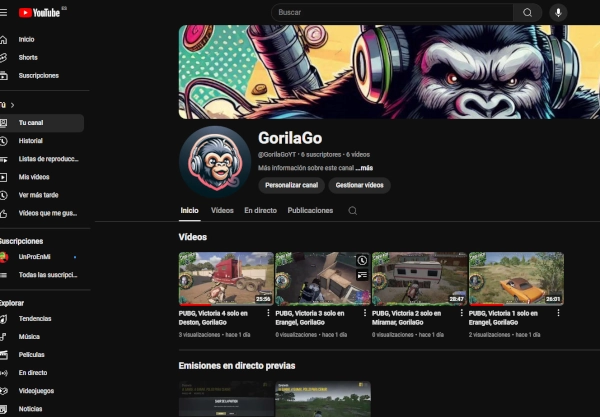Open three-dot menu for Victoria 4 video
The image size is (600, 417).
[x=267, y=313]
